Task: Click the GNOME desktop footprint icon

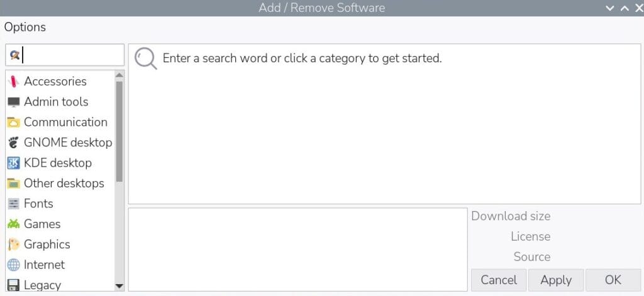Action: [13, 143]
